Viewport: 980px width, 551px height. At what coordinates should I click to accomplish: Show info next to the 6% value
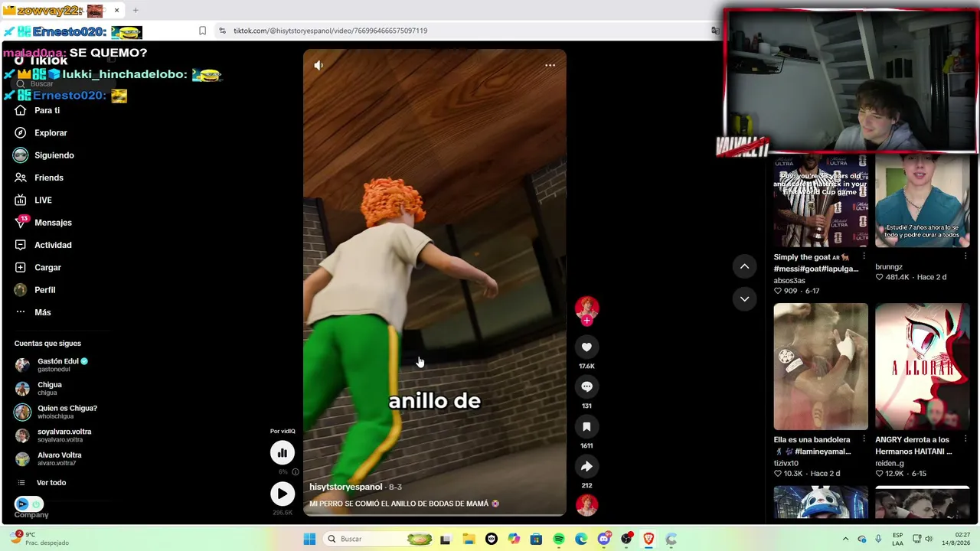pyautogui.click(x=296, y=472)
